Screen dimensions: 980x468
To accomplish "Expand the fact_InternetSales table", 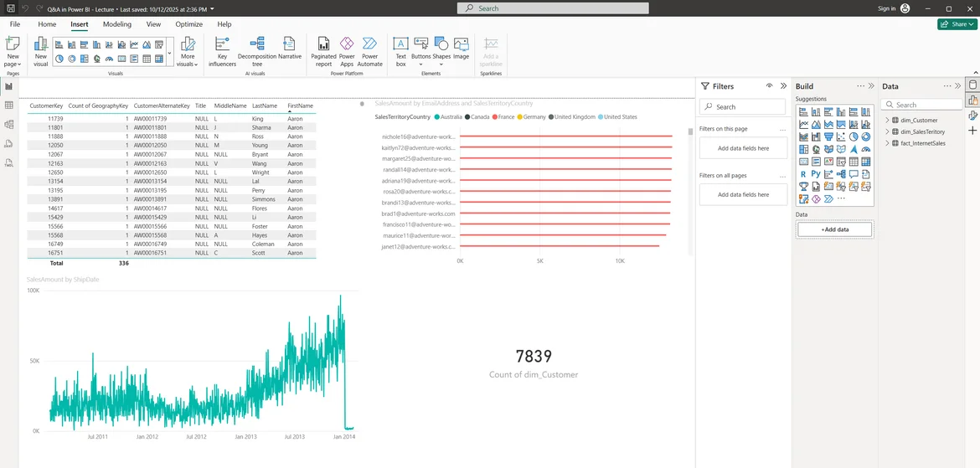I will tap(887, 143).
